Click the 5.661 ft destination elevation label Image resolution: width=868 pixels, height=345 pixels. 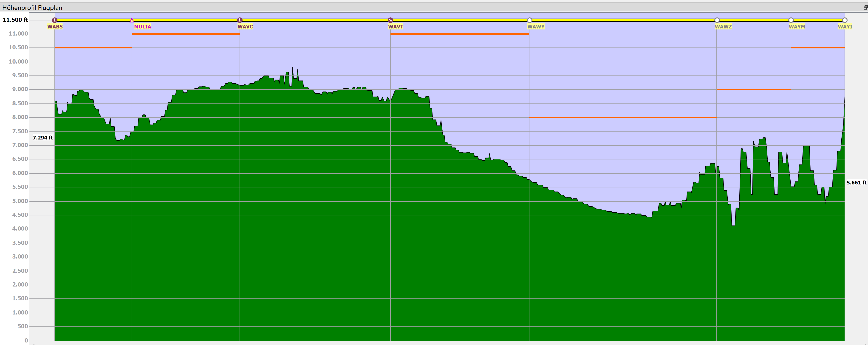point(856,183)
